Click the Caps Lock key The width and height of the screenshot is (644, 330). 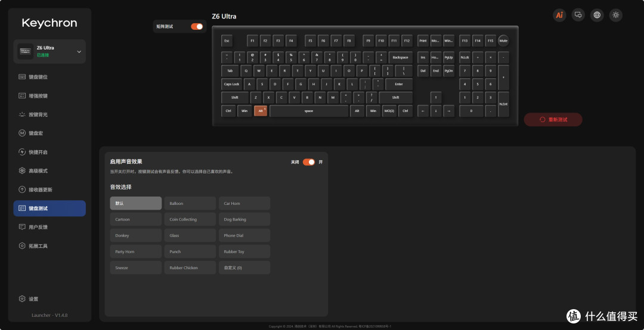point(231,84)
